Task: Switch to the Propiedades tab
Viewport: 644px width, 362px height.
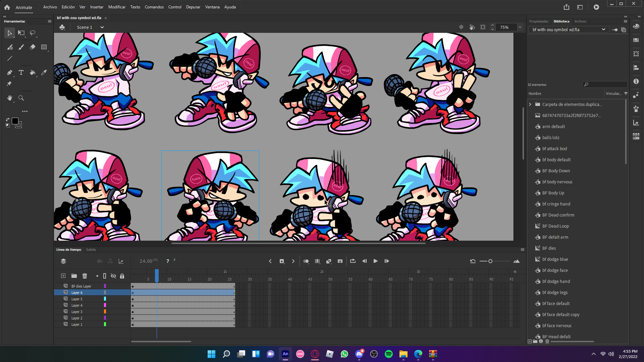Action: [538, 21]
